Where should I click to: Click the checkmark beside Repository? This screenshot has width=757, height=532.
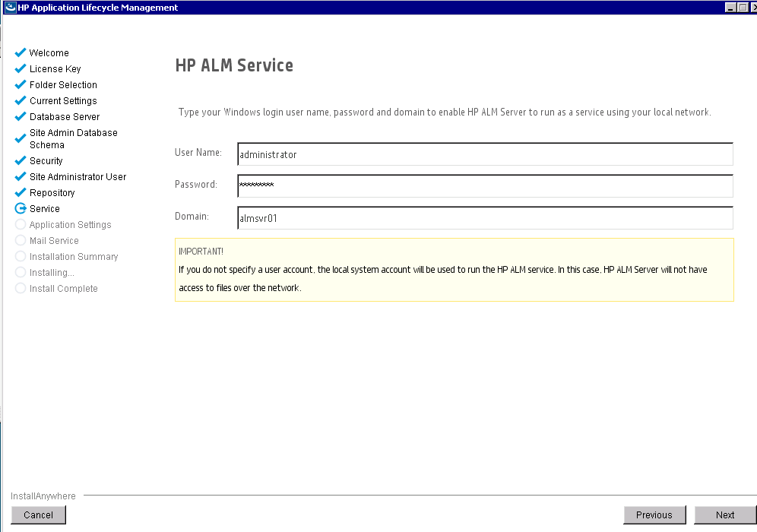coord(21,192)
